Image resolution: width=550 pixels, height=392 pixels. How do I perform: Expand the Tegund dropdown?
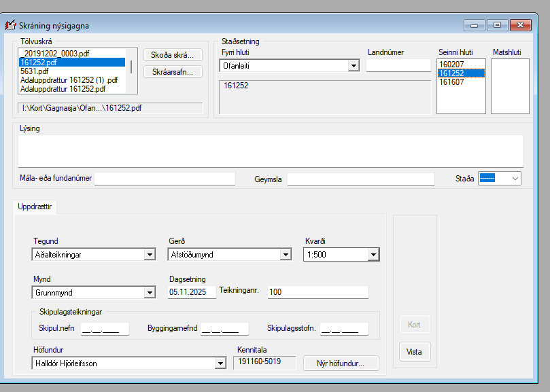tap(150, 255)
